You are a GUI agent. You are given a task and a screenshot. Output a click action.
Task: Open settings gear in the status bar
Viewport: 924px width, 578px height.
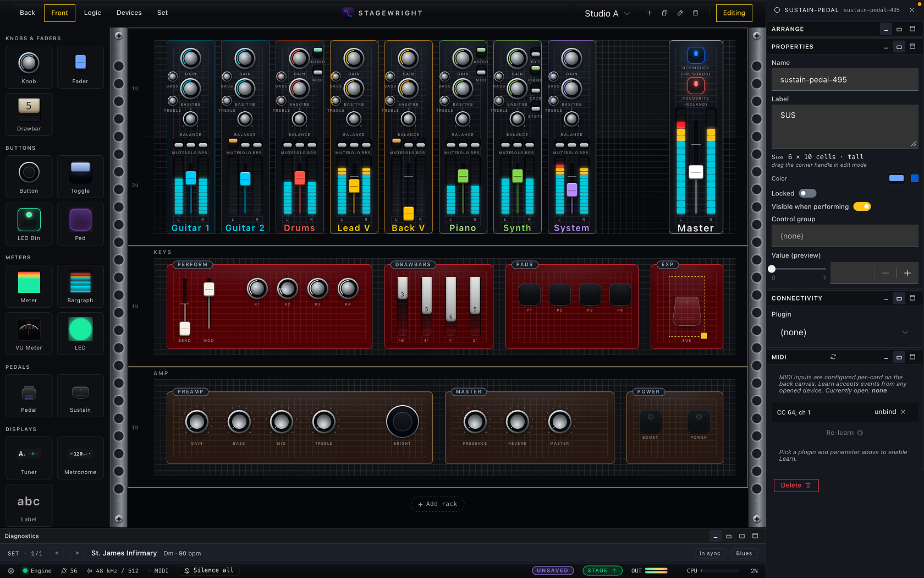click(x=11, y=571)
